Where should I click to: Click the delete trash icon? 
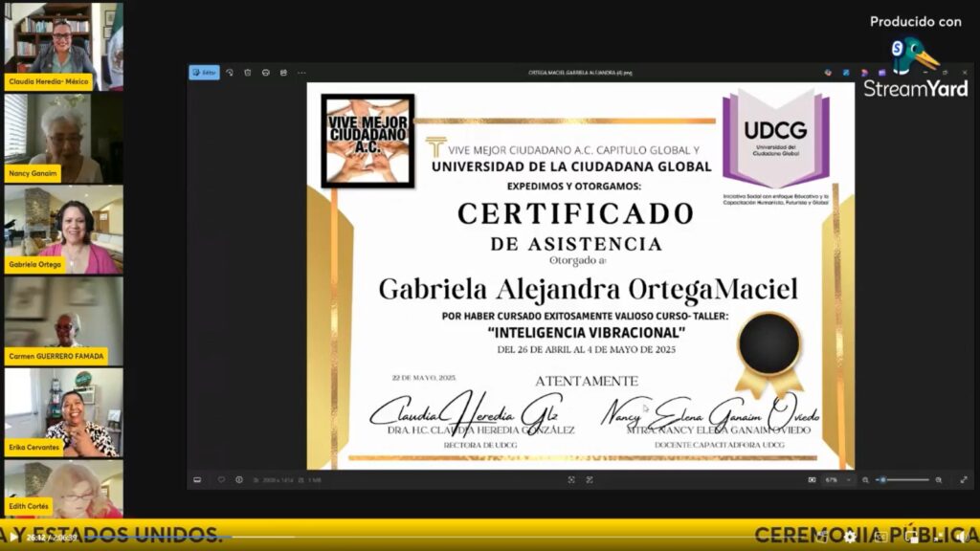point(248,73)
